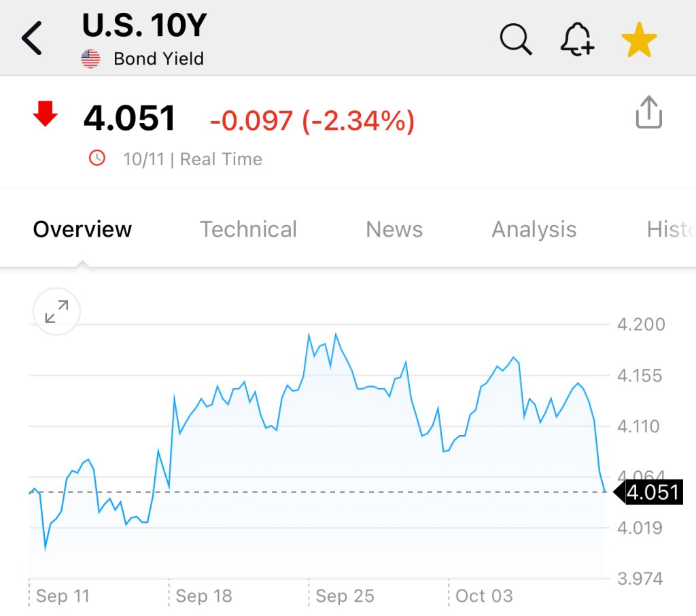
Task: Tap the share export icon
Action: click(648, 112)
